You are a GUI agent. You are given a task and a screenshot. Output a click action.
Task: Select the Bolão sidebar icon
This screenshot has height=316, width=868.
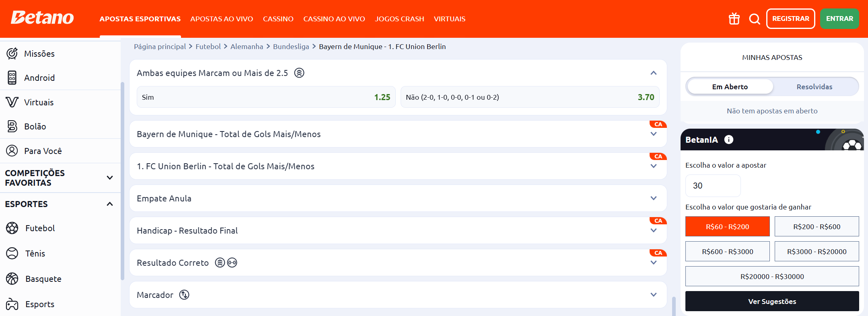click(12, 126)
